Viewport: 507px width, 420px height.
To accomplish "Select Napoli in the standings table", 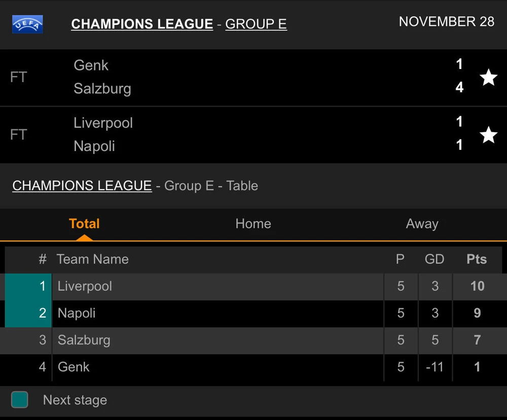I will [77, 313].
